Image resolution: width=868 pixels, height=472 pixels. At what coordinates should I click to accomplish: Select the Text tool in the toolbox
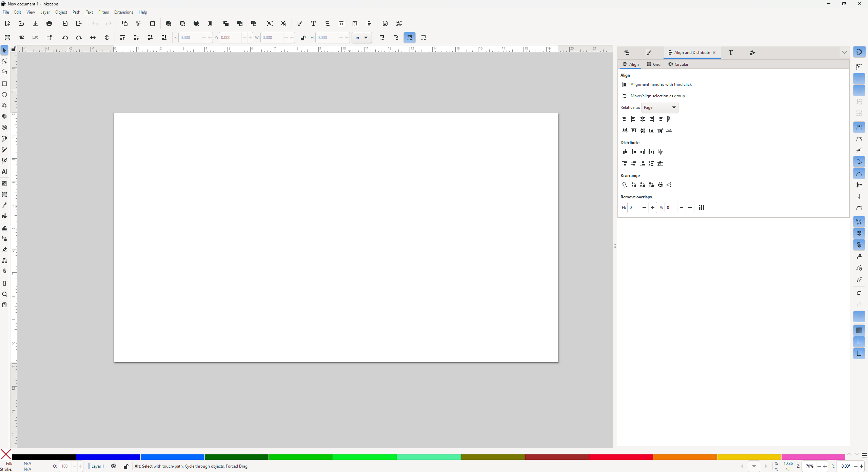click(4, 172)
